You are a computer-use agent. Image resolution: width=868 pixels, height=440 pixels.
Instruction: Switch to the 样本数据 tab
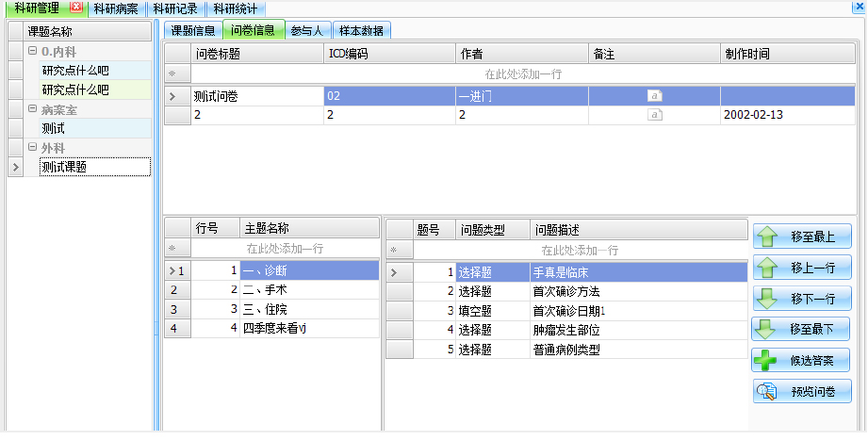point(361,30)
